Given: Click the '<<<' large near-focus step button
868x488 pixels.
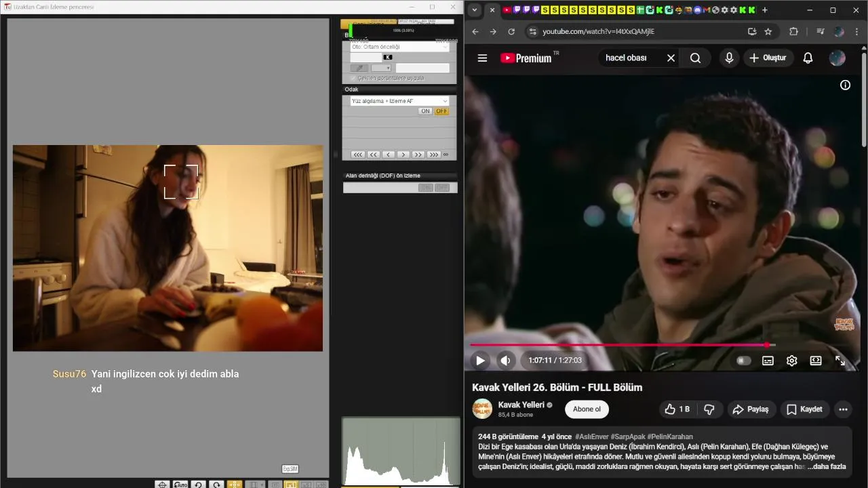Looking at the screenshot, I should tap(358, 155).
